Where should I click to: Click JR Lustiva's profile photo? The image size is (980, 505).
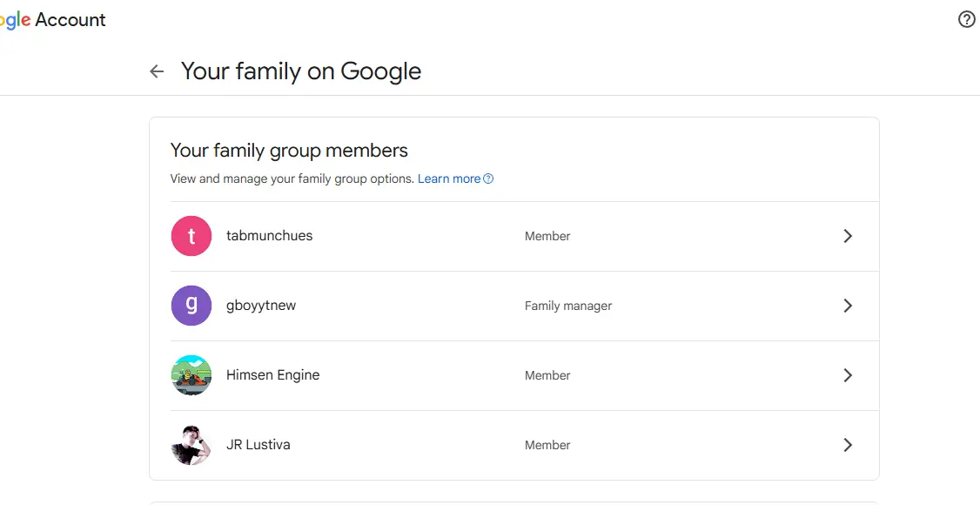(x=191, y=445)
